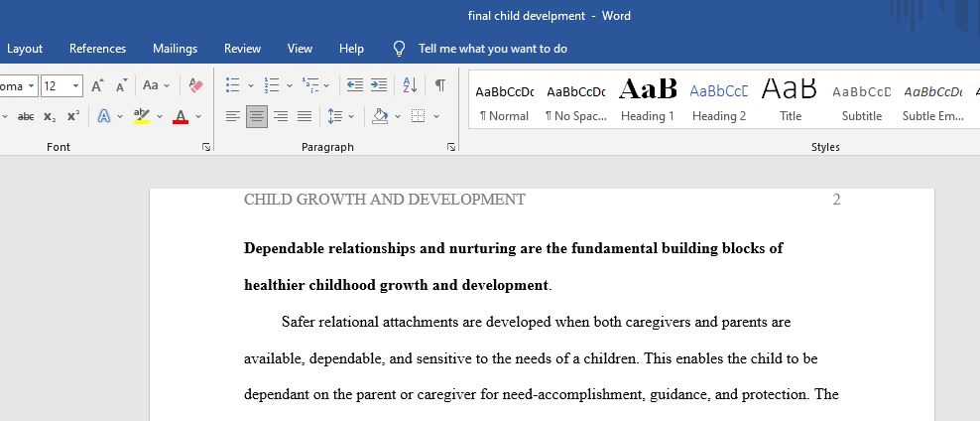
Task: Toggle subscript formatting
Action: [x=50, y=116]
